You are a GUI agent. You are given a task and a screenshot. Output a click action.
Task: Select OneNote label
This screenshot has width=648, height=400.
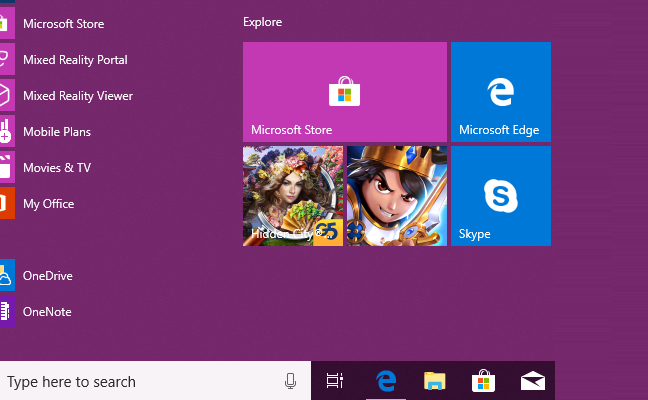[47, 312]
